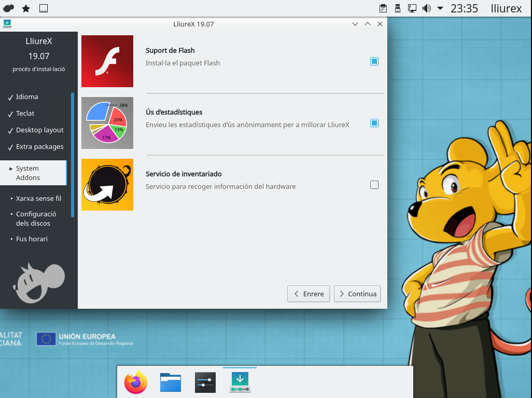
Task: Click the inventory service logo thumbnail
Action: coord(107,185)
